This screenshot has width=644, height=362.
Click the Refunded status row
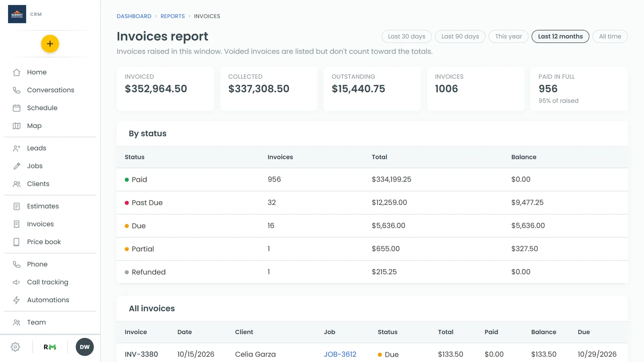click(x=372, y=272)
